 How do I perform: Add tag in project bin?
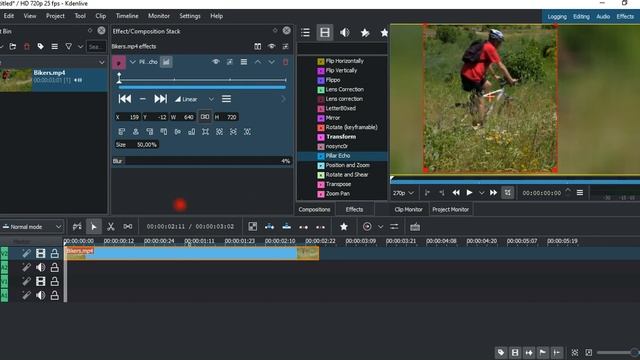40,47
